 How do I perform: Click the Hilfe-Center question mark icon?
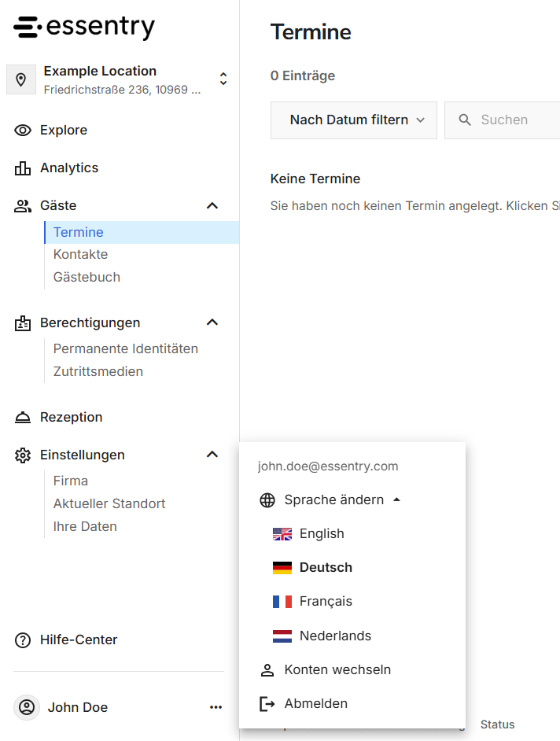point(23,640)
